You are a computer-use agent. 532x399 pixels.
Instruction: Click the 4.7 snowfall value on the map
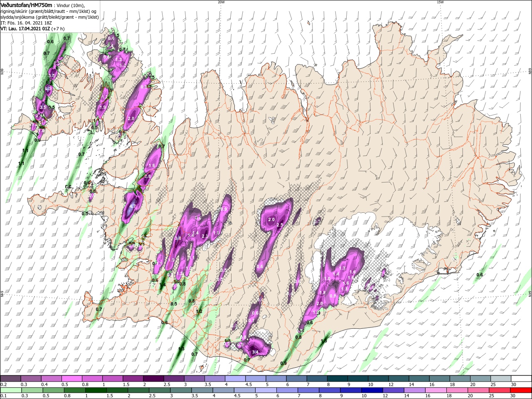(x=133, y=206)
